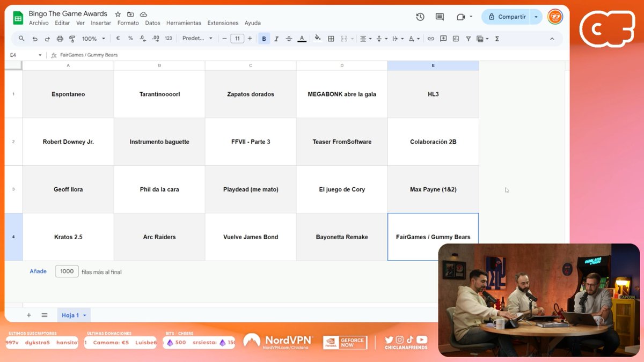The image size is (644, 362).
Task: Open the Google account avatar
Action: tap(555, 17)
